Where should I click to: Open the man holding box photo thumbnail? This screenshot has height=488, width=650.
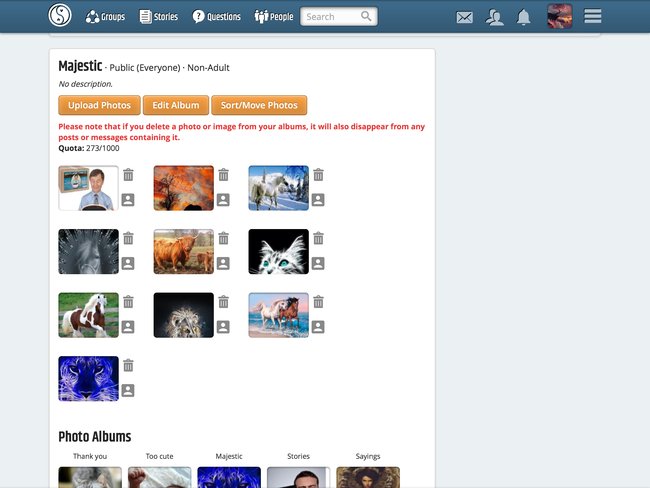point(88,188)
